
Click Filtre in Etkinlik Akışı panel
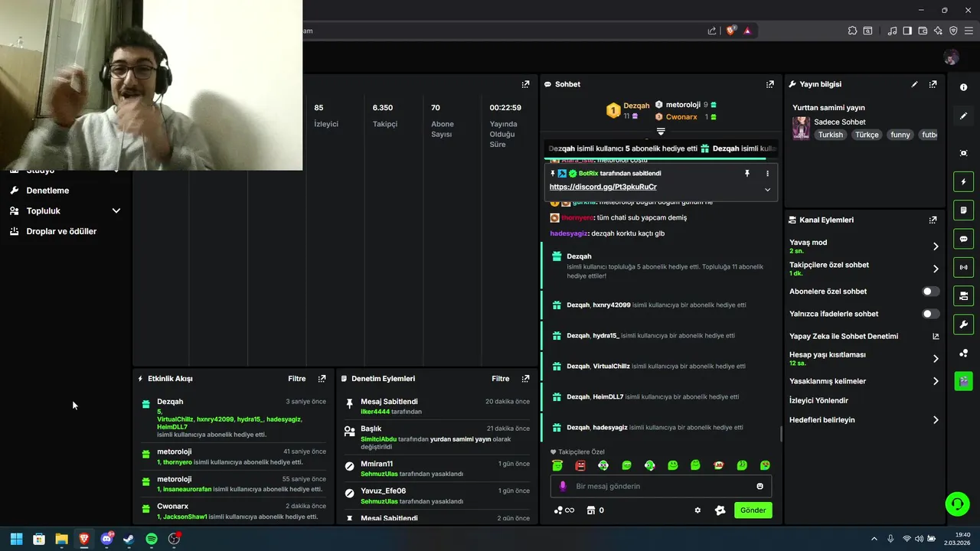click(296, 379)
